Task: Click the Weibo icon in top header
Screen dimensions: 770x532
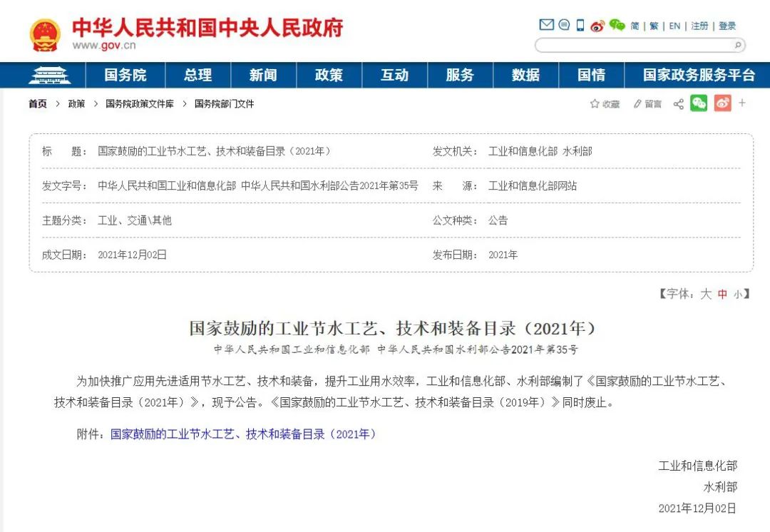Action: click(x=597, y=26)
